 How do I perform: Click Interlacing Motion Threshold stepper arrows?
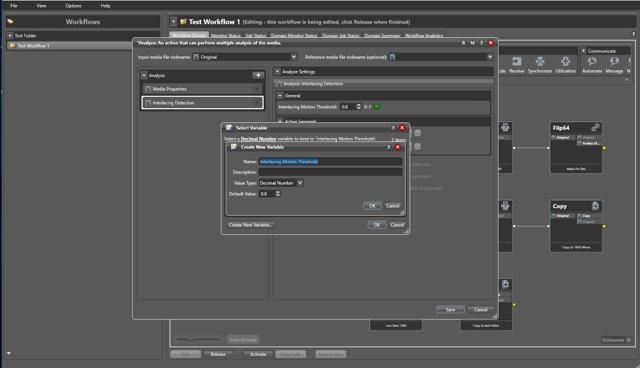[x=358, y=107]
